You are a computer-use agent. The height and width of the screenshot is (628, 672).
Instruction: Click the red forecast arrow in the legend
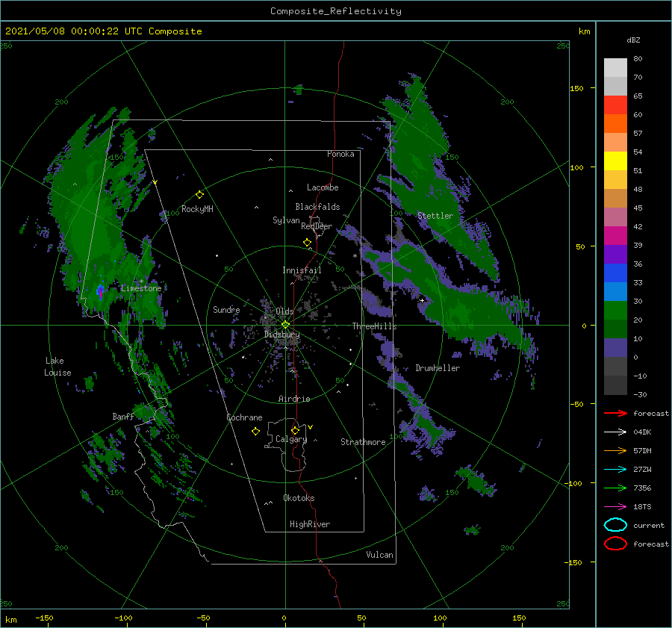[x=615, y=413]
